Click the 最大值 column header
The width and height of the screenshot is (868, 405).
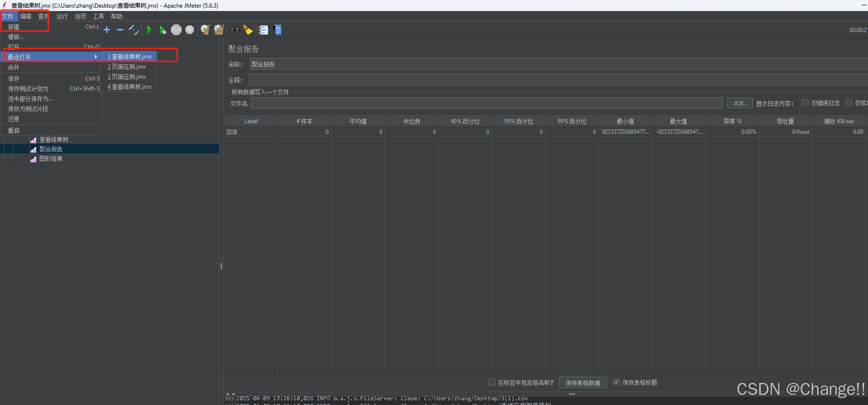pos(678,121)
